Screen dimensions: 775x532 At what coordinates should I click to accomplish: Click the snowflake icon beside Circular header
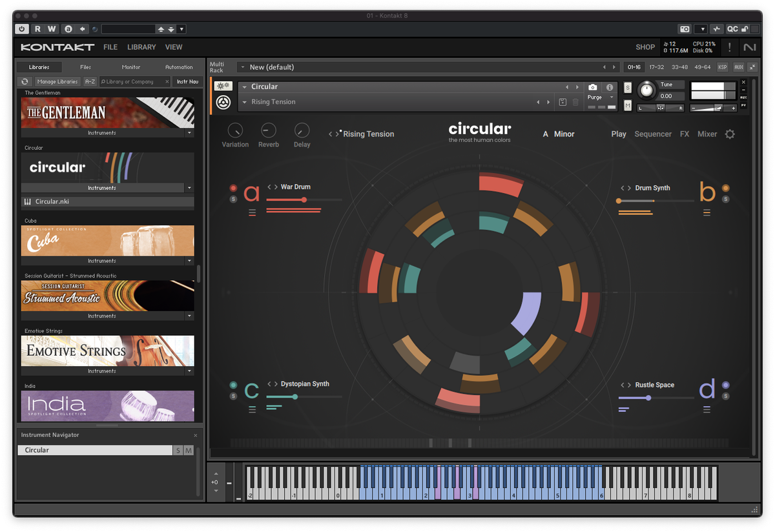223,85
